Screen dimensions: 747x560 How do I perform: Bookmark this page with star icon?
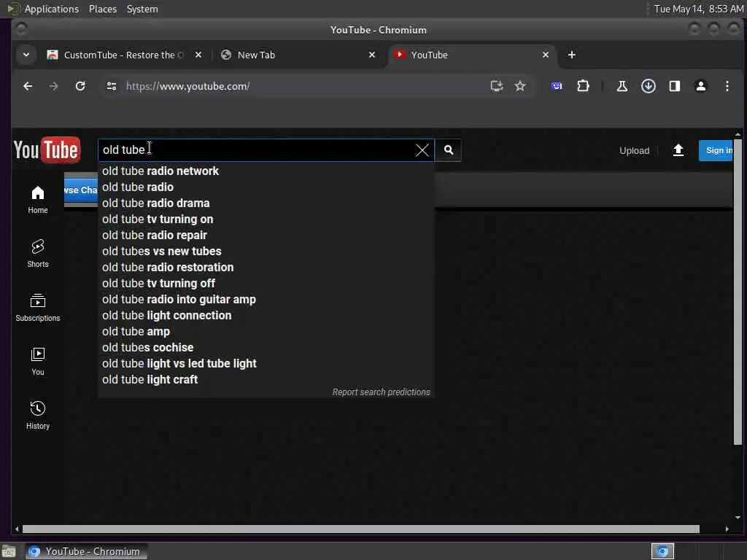pos(519,86)
